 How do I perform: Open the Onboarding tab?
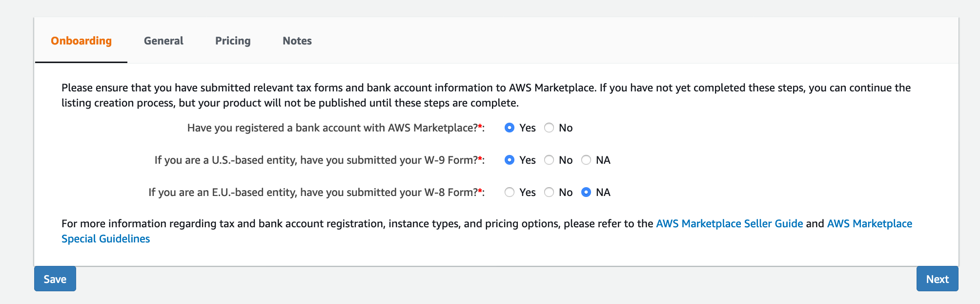pyautogui.click(x=81, y=41)
